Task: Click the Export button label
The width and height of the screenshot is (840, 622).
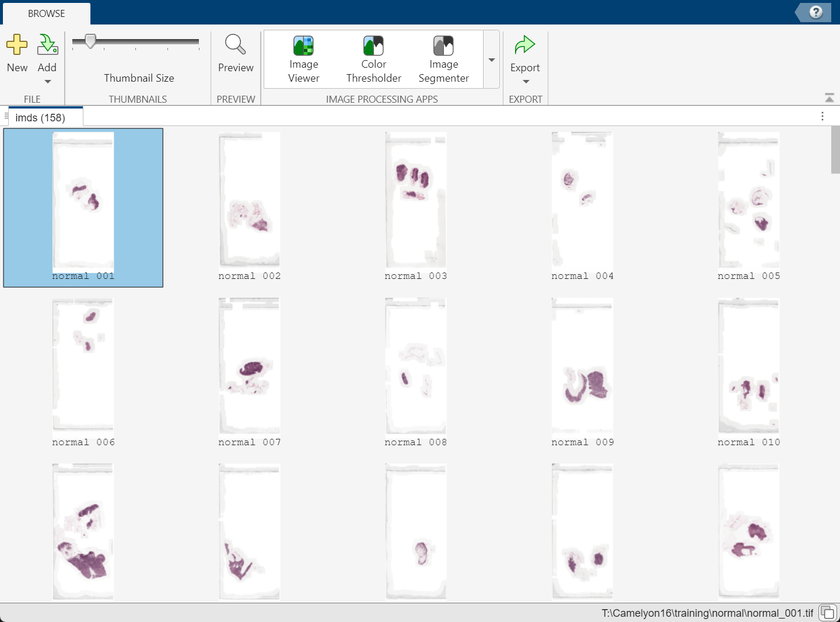Action: [x=524, y=67]
